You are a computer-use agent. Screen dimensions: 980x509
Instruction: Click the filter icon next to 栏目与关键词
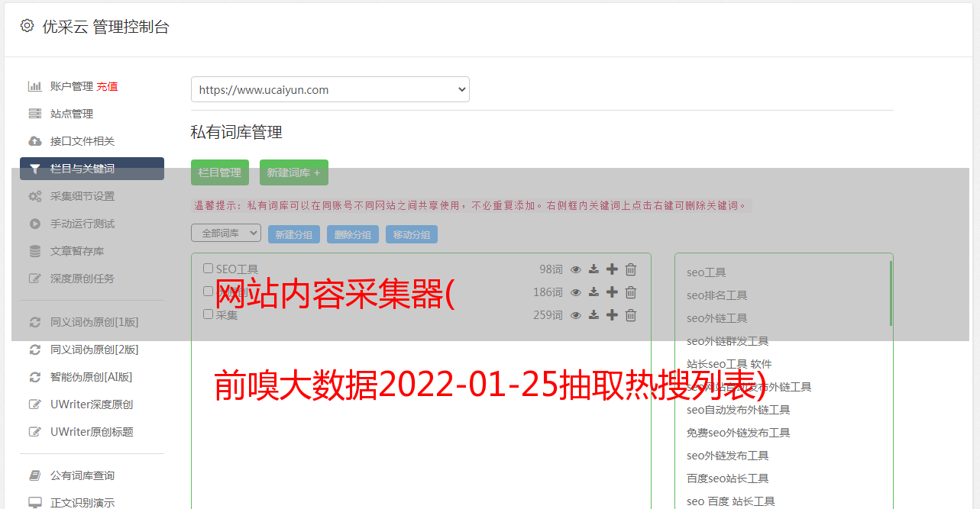pyautogui.click(x=34, y=169)
